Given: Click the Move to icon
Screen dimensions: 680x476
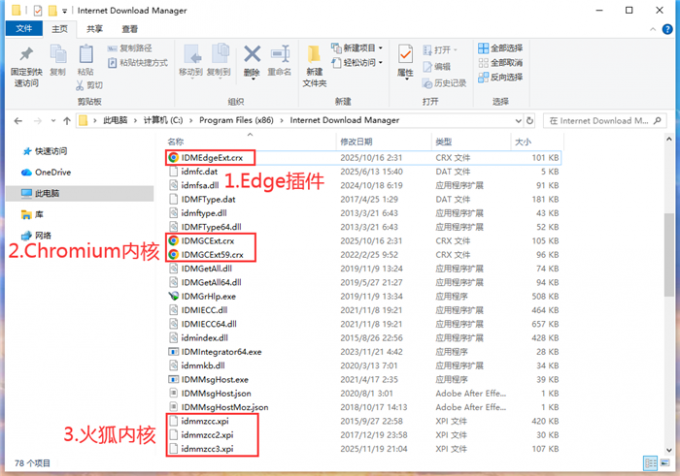Looking at the screenshot, I should tap(192, 54).
